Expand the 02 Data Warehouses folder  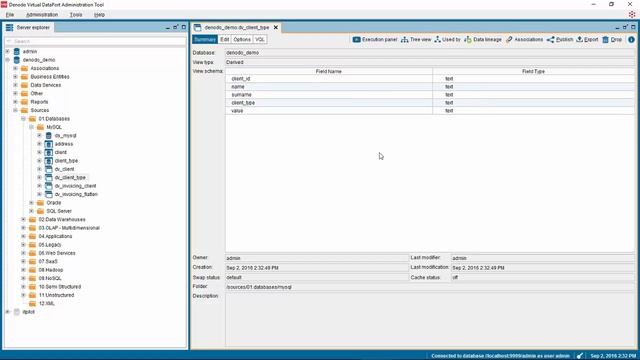click(x=23, y=220)
